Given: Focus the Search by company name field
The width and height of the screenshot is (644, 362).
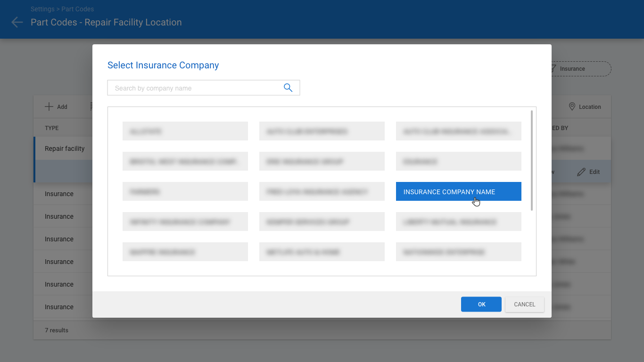Looking at the screenshot, I should tap(196, 88).
